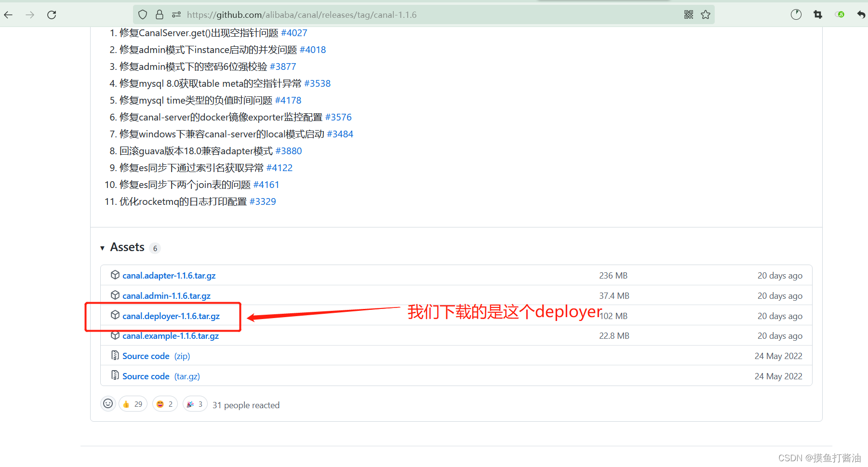The image size is (868, 467).
Task: Click '24 May 2022' in the Source code (zip) row
Action: click(x=778, y=356)
